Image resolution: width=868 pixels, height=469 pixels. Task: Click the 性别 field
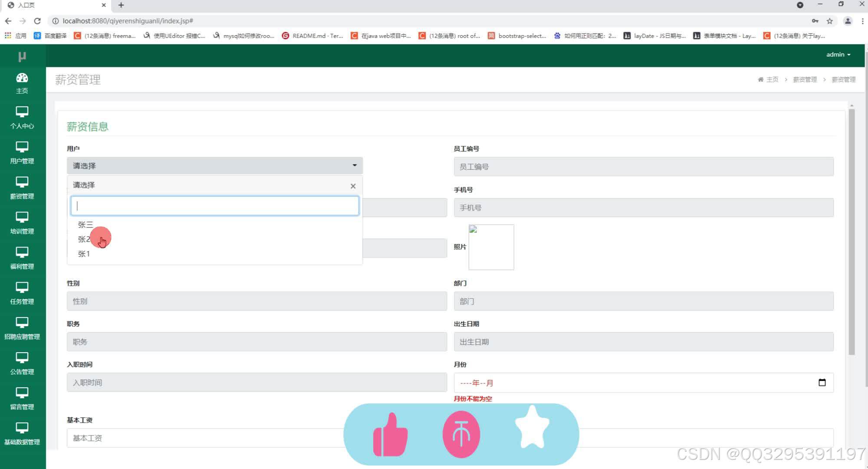click(x=256, y=301)
